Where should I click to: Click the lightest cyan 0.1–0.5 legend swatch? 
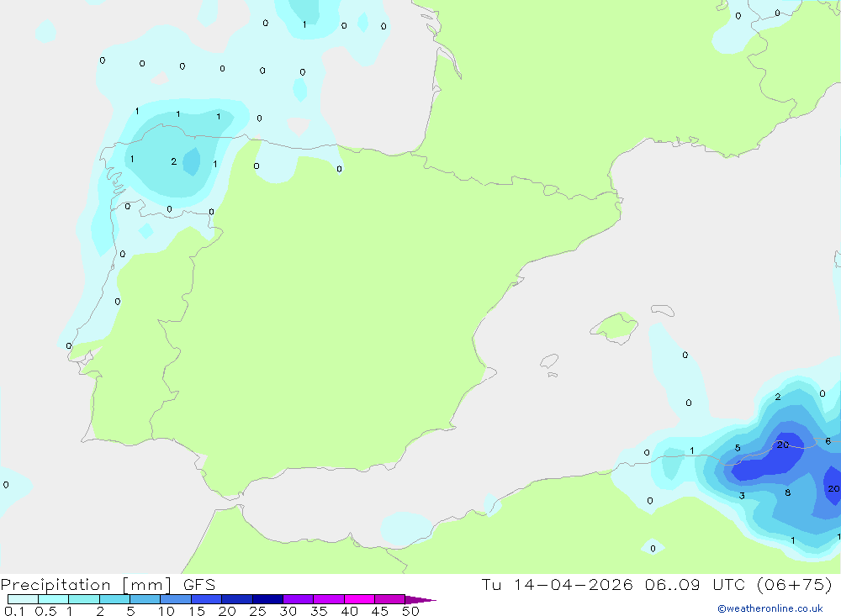23,599
